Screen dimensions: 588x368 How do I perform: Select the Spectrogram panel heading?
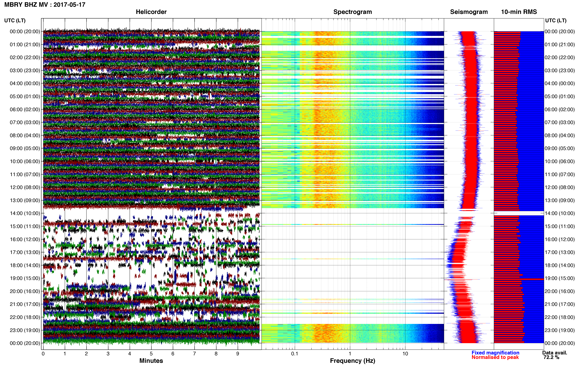352,12
